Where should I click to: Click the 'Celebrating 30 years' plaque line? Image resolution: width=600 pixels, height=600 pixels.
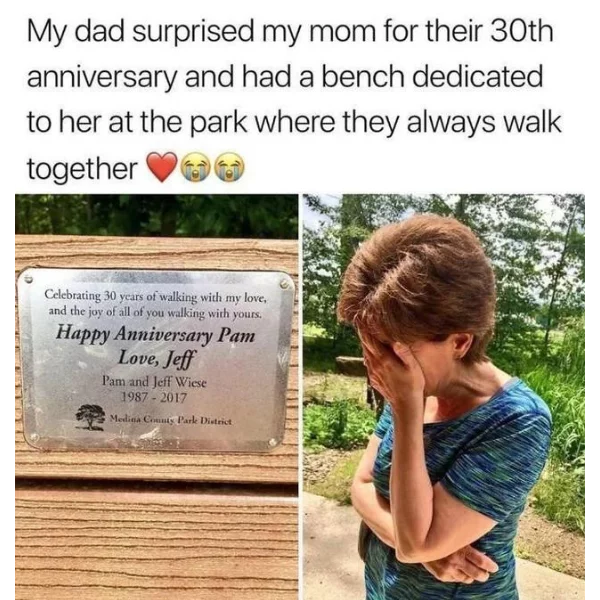point(155,297)
